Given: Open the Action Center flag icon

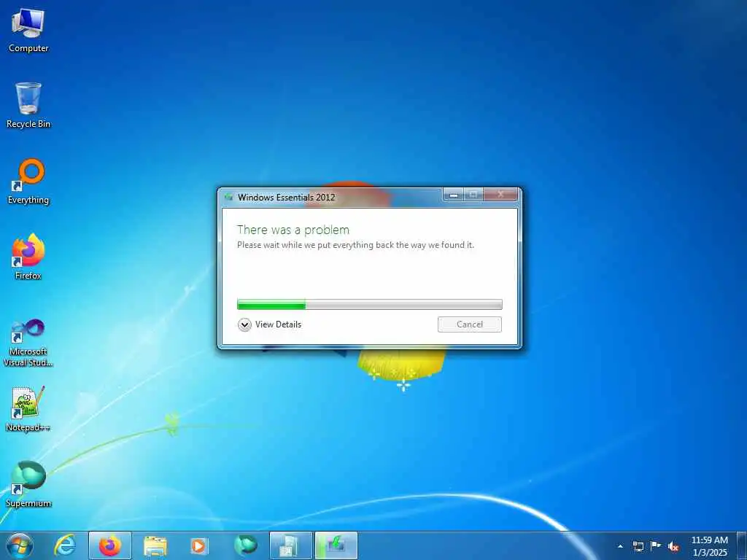Looking at the screenshot, I should coord(656,546).
